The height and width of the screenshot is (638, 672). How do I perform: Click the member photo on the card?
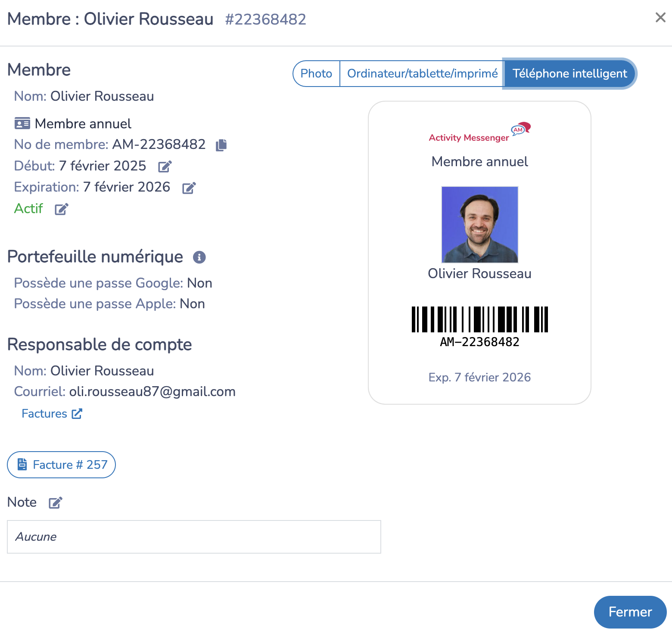pos(480,224)
